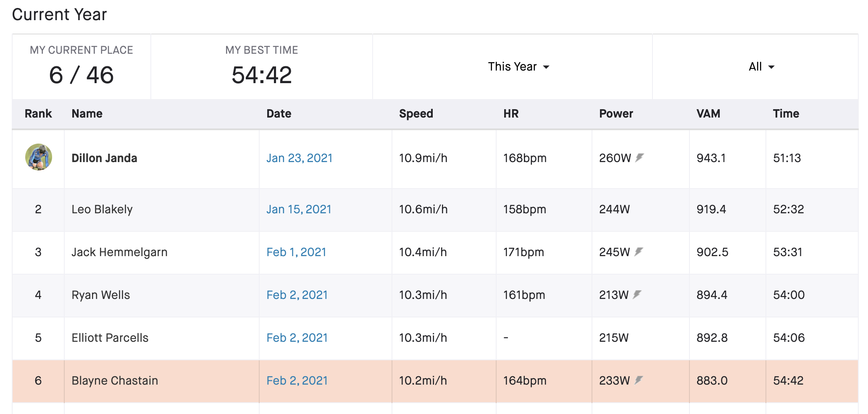
Task: Click Dillon Janda's profile avatar
Action: click(39, 157)
